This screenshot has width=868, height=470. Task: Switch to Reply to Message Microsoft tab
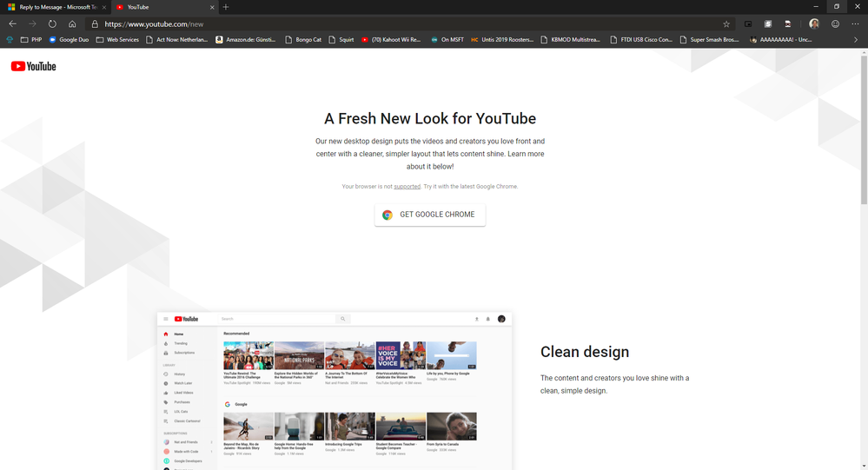click(56, 7)
